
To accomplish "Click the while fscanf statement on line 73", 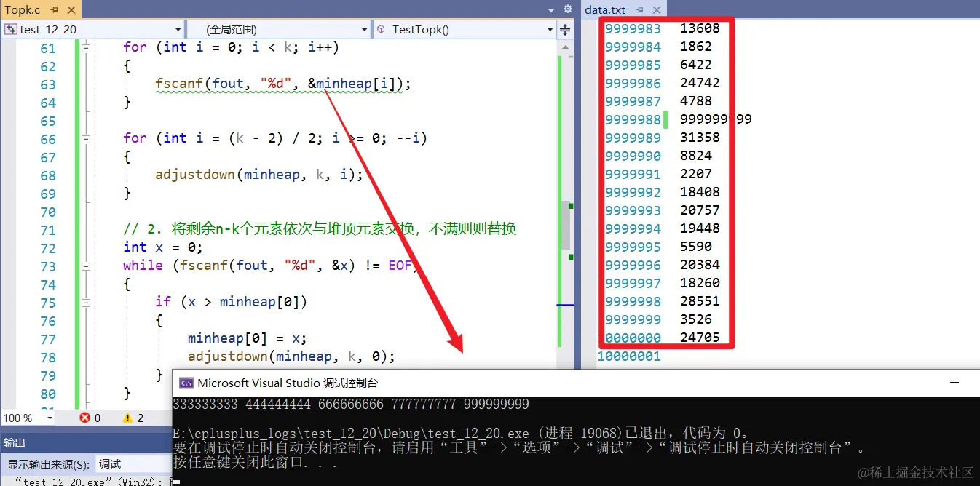I will [272, 266].
